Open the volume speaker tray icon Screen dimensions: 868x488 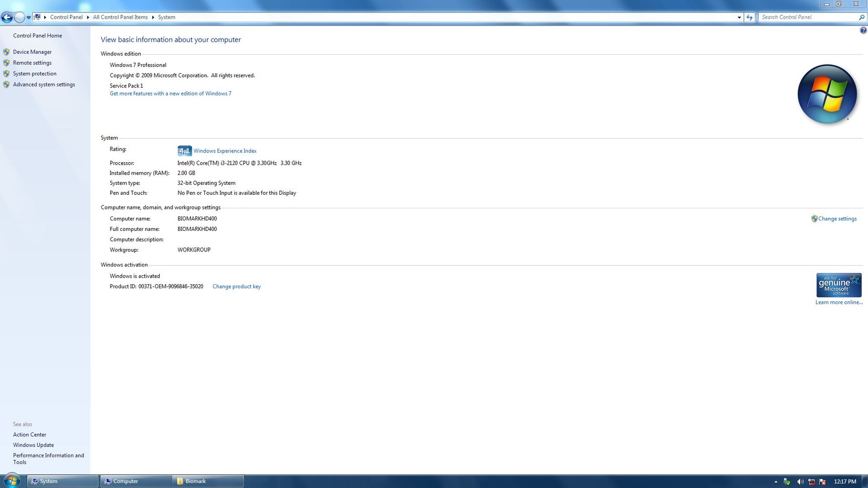pyautogui.click(x=800, y=481)
